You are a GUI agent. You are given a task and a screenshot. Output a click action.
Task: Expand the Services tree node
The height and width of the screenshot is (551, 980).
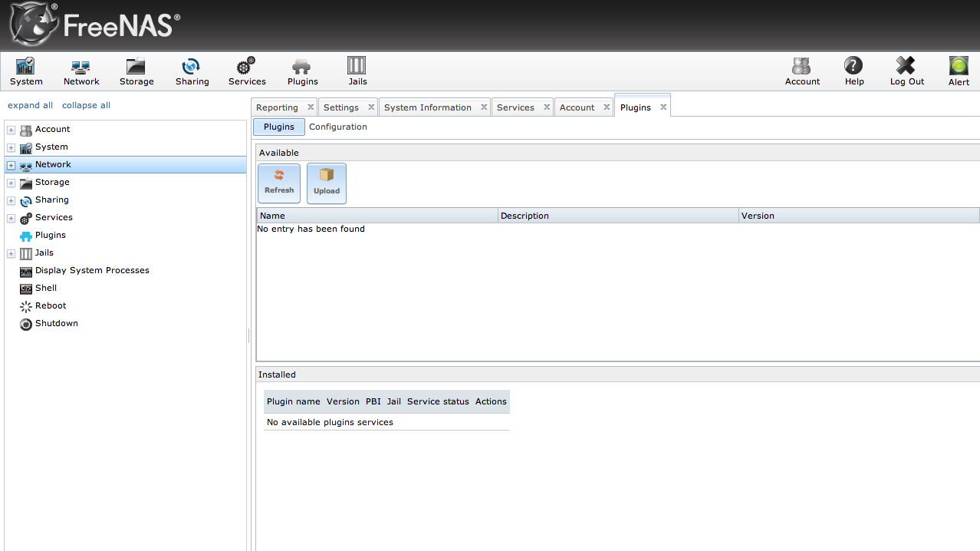coord(11,218)
